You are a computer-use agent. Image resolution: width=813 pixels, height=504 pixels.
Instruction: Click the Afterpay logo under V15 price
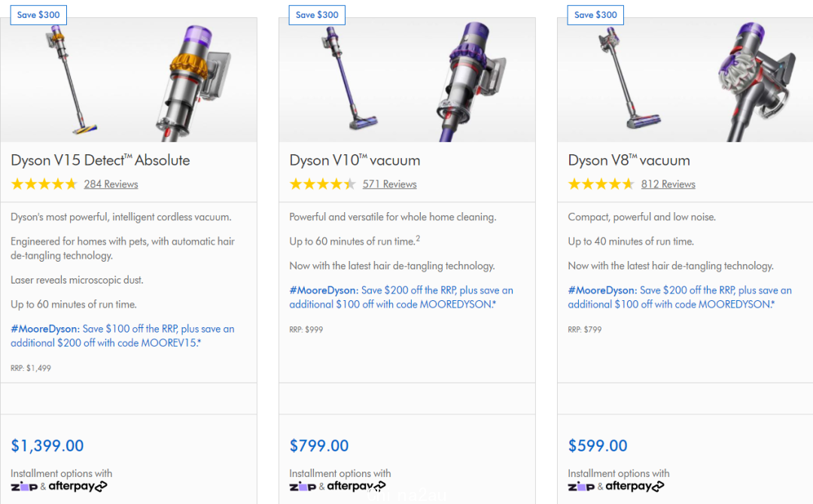pyautogui.click(x=78, y=487)
